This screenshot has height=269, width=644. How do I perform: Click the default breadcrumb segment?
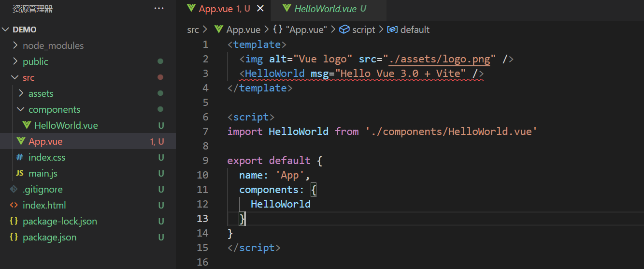click(415, 30)
